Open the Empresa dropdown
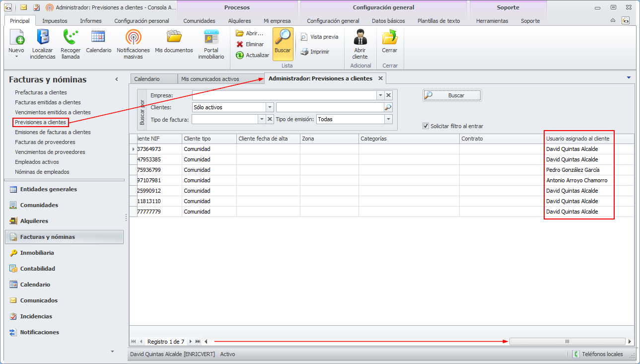Screen dimensions: 640x364 tap(380, 95)
